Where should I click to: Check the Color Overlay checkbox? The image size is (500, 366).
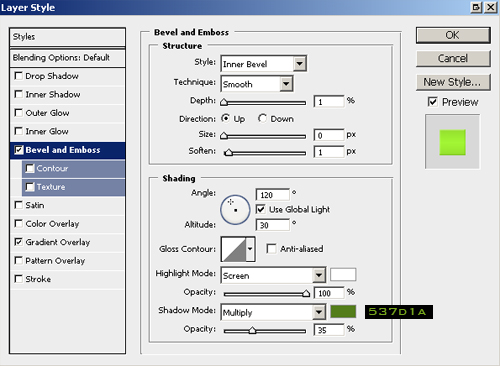[x=18, y=223]
